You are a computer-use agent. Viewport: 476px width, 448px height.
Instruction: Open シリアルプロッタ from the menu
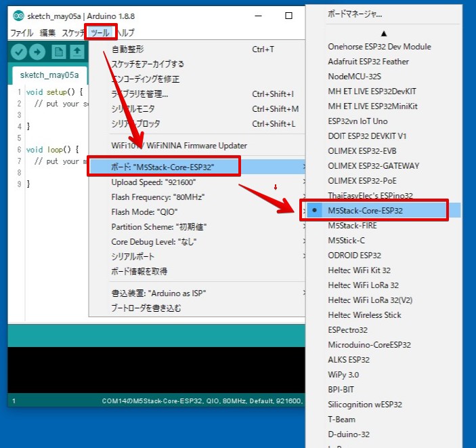pyautogui.click(x=197, y=124)
